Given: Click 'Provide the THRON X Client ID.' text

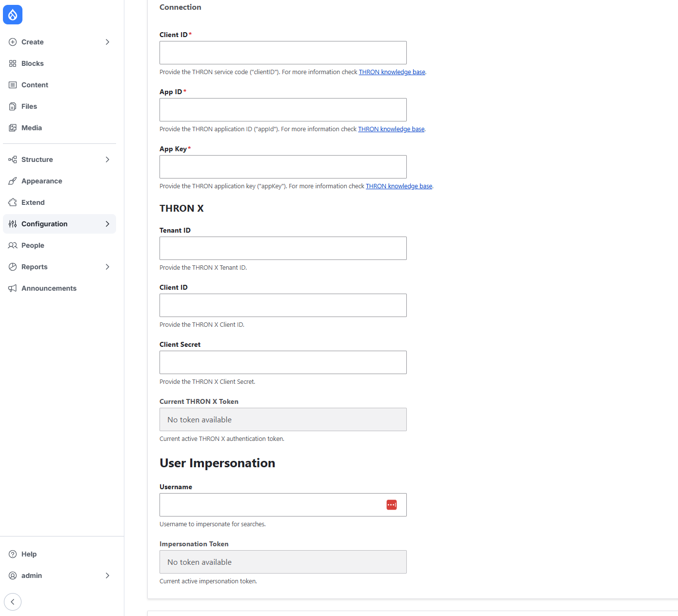Looking at the screenshot, I should (202, 325).
